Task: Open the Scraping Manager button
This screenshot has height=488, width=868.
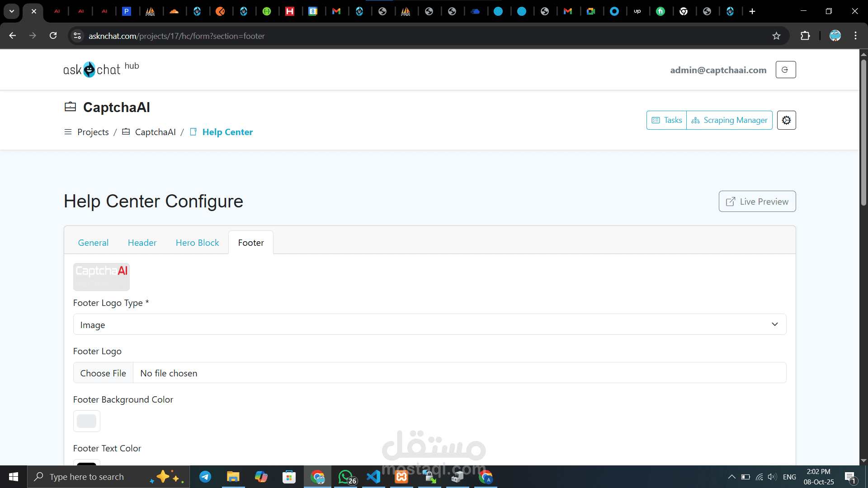Action: pos(729,120)
